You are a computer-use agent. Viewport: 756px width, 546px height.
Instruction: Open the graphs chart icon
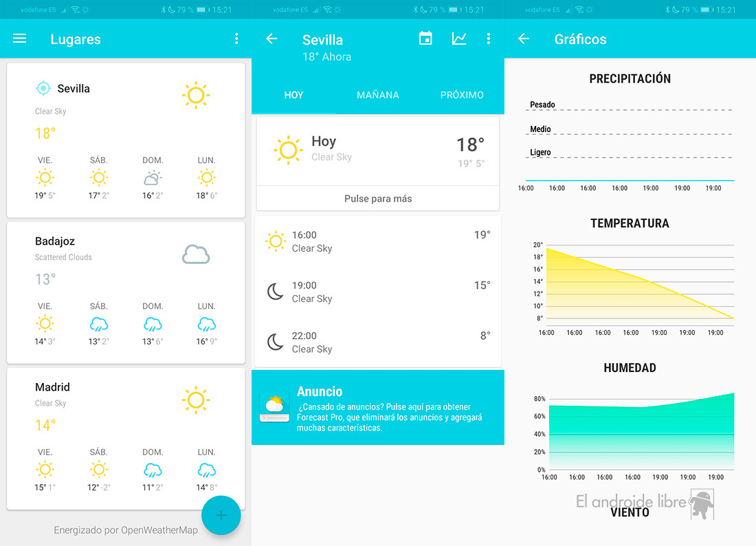pos(459,39)
